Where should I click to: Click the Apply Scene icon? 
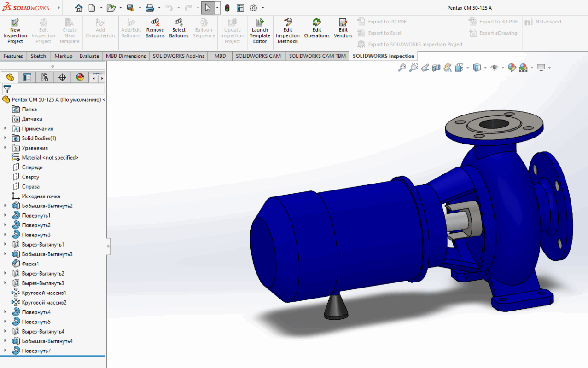[x=523, y=68]
